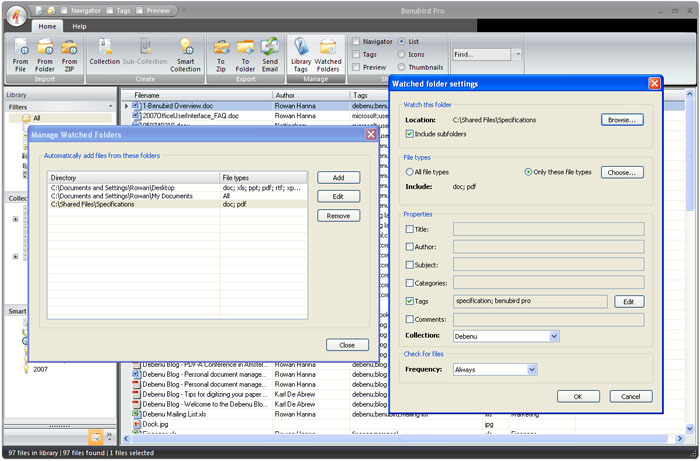This screenshot has width=700, height=461.
Task: Toggle Tags checkbox in the ribbon
Action: click(356, 54)
